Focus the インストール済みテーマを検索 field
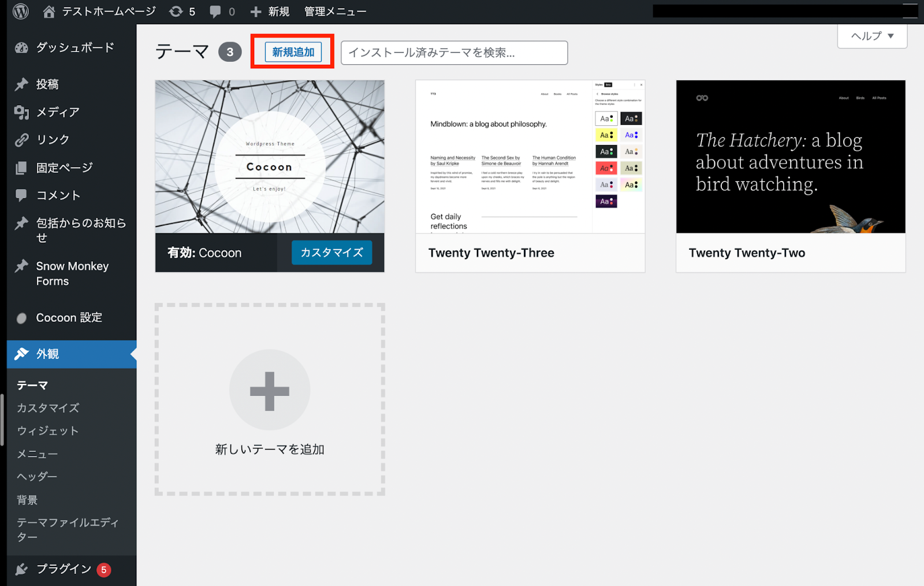 pos(454,53)
